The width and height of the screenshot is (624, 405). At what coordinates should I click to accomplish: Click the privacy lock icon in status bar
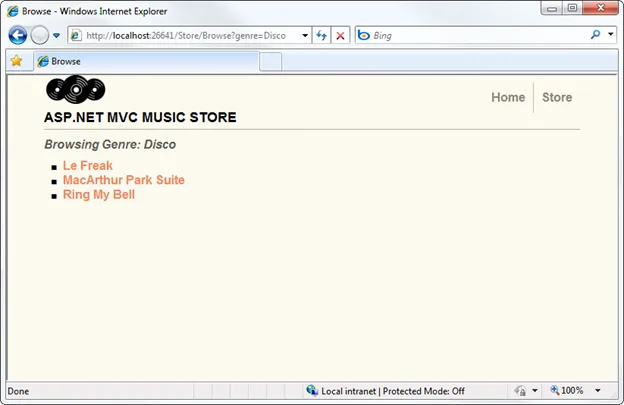pyautogui.click(x=520, y=391)
